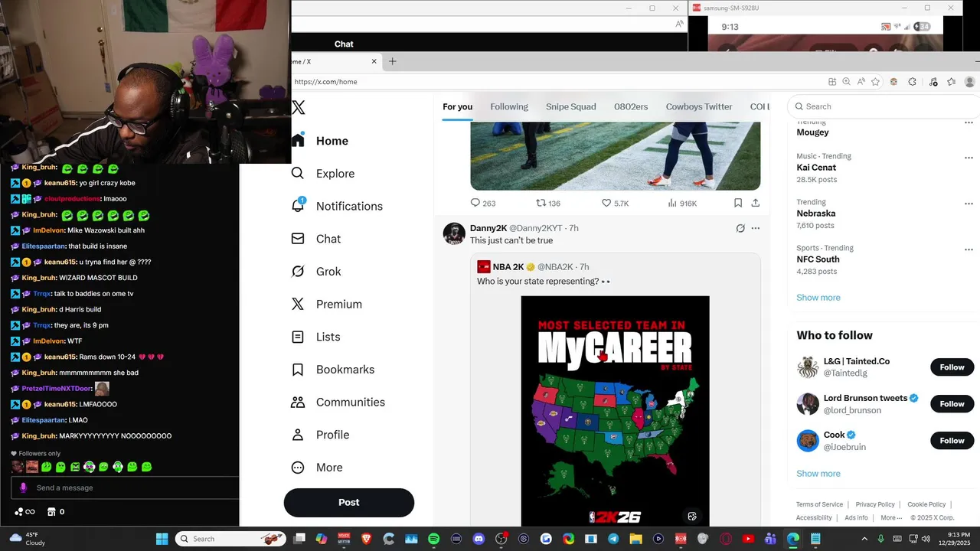Click the Grok icon on Danny2K's post
The width and height of the screenshot is (980, 551).
point(740,228)
